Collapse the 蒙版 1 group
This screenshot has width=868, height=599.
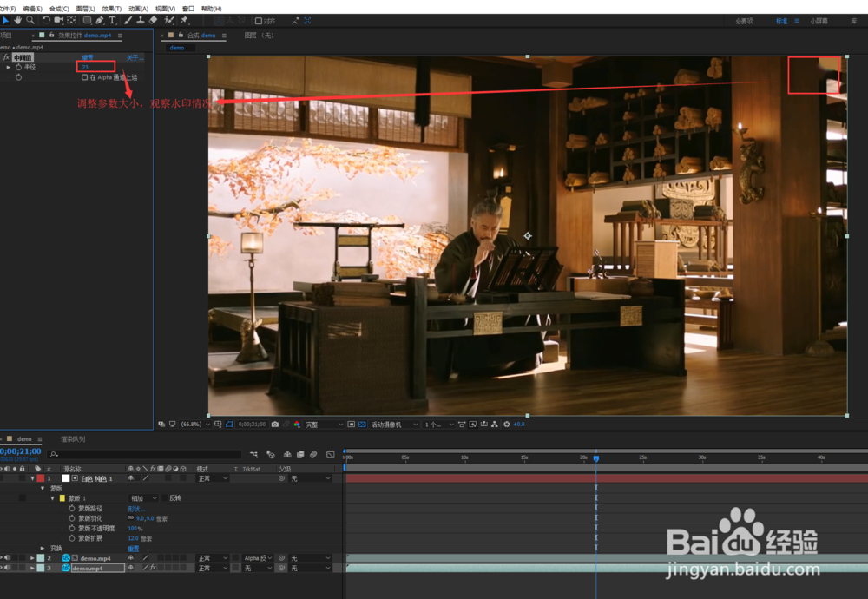point(53,498)
